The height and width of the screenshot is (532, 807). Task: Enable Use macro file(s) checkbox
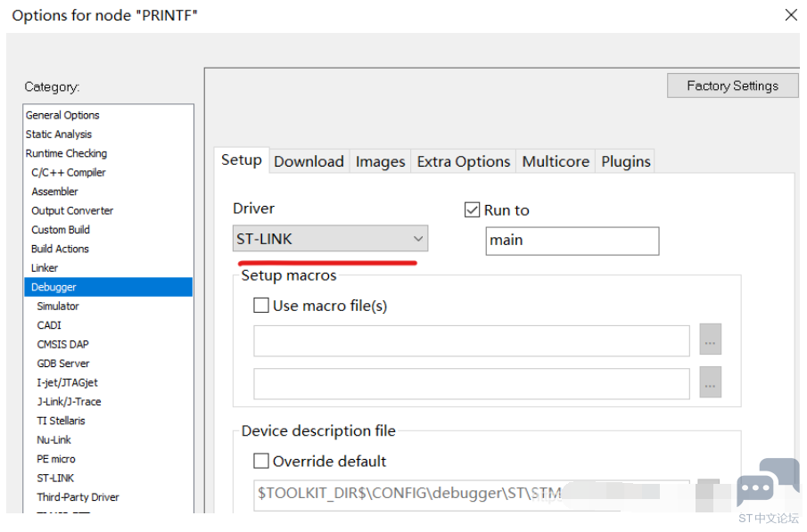pyautogui.click(x=261, y=306)
